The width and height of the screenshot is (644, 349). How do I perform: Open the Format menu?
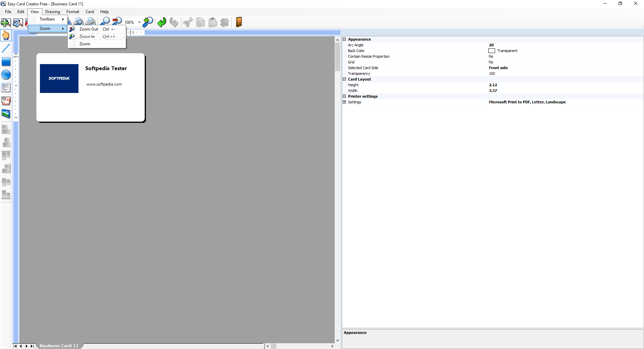73,12
